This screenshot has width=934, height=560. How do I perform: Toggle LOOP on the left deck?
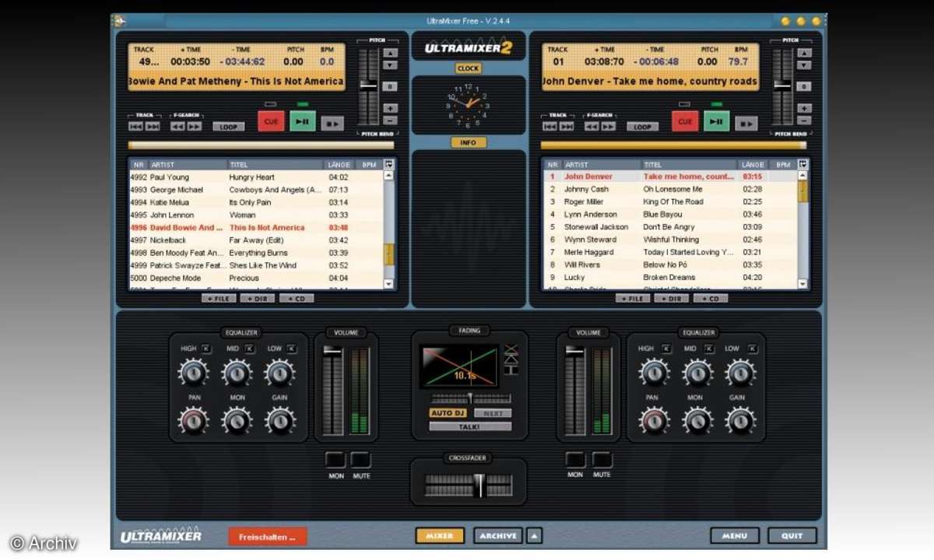pos(228,127)
